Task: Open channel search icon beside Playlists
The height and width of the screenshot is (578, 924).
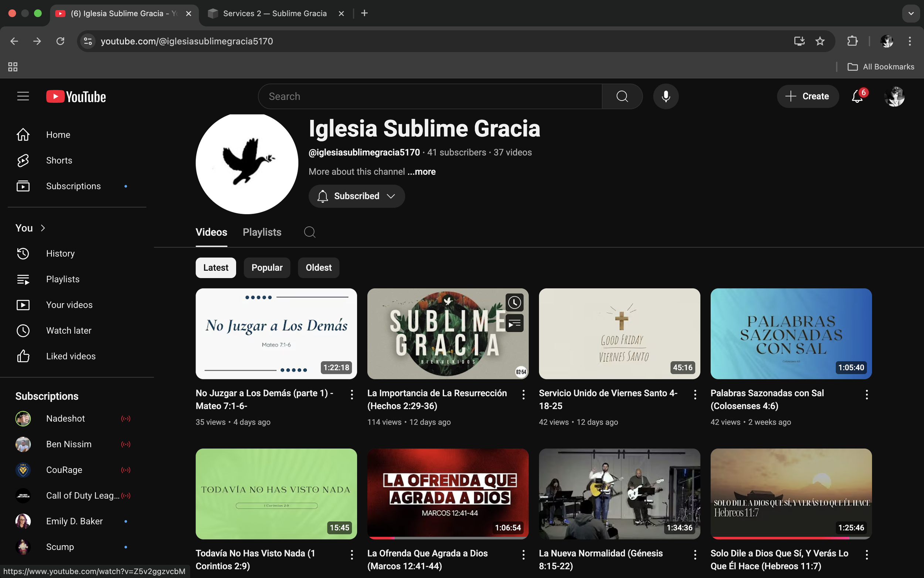Action: coord(309,232)
